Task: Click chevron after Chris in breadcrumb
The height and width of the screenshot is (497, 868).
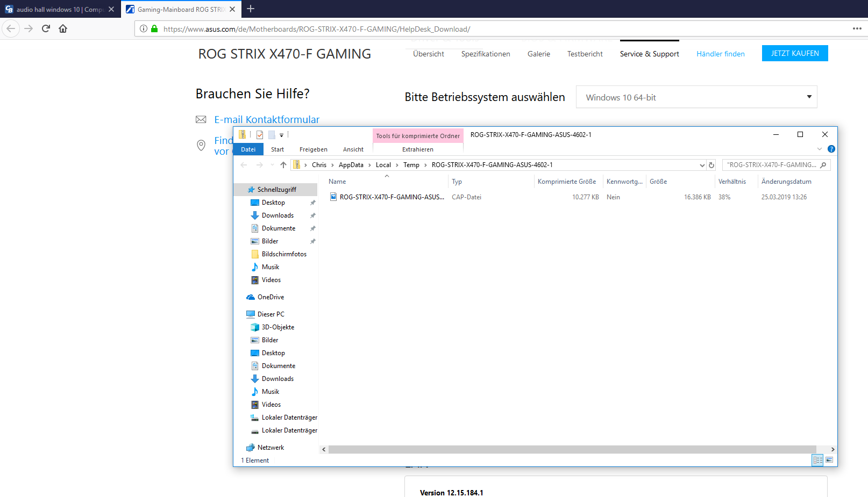Action: click(332, 165)
